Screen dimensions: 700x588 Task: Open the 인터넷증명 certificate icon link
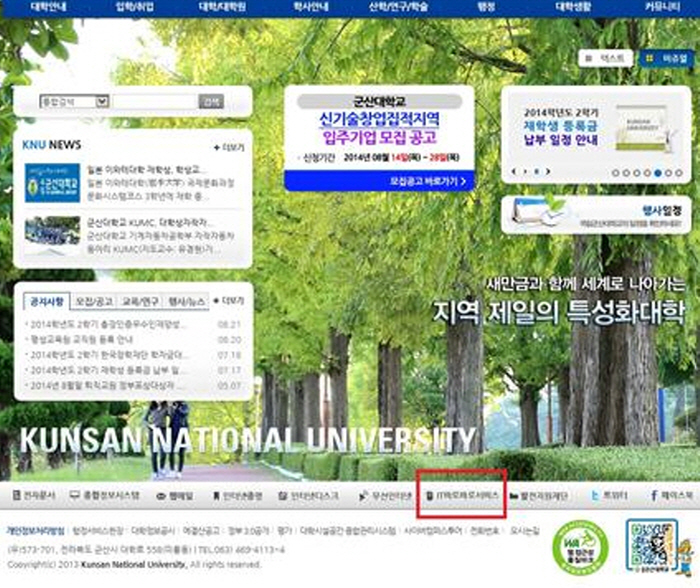237,496
